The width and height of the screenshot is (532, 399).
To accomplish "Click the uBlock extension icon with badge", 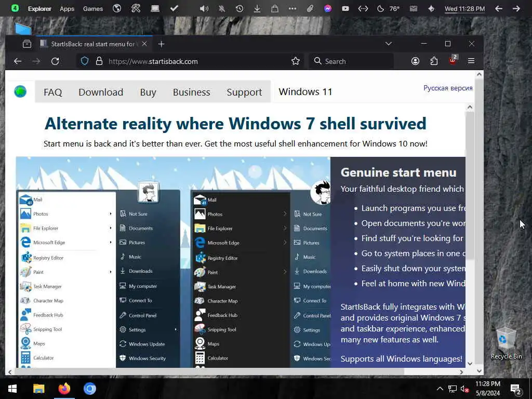I will [x=453, y=60].
